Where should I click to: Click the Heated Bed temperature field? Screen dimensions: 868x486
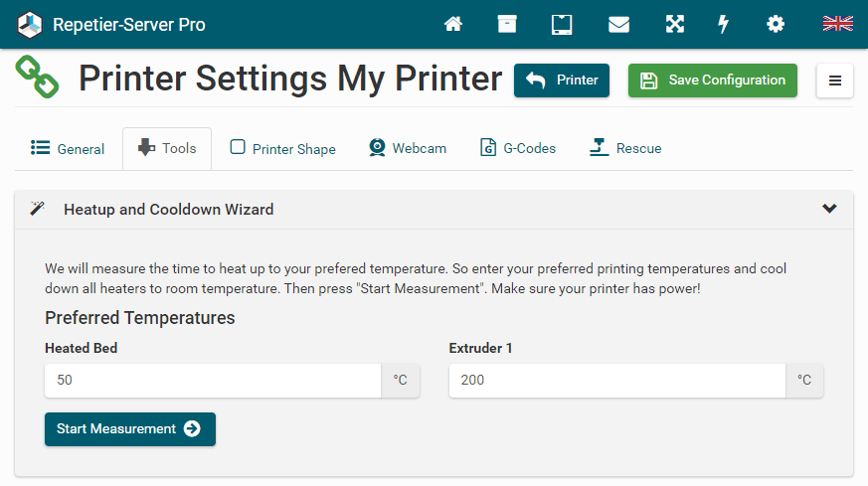[x=213, y=380]
